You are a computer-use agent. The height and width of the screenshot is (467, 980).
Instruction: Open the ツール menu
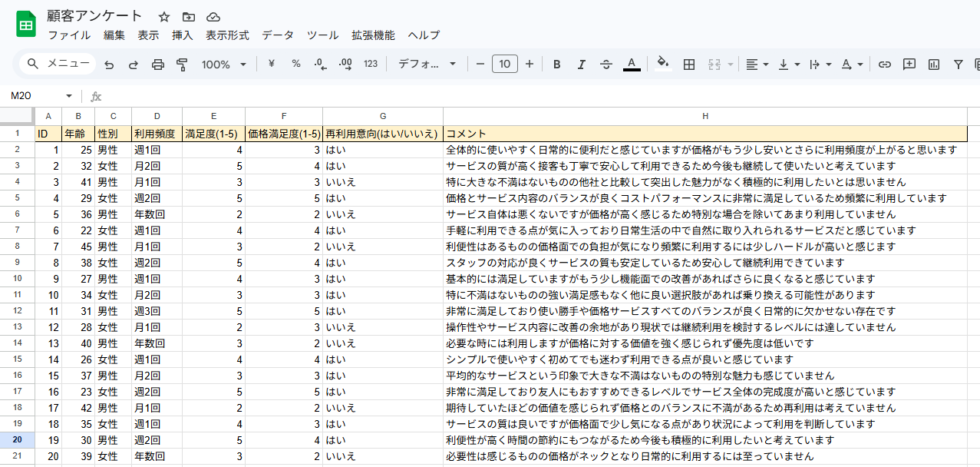pos(322,35)
